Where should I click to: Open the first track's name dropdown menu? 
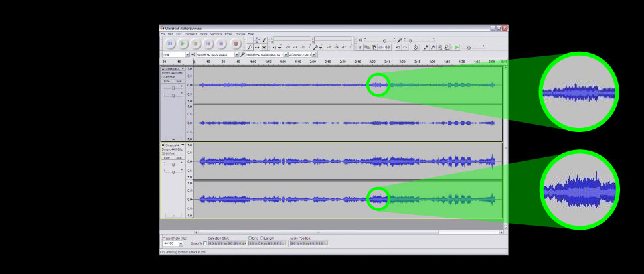tap(182, 68)
